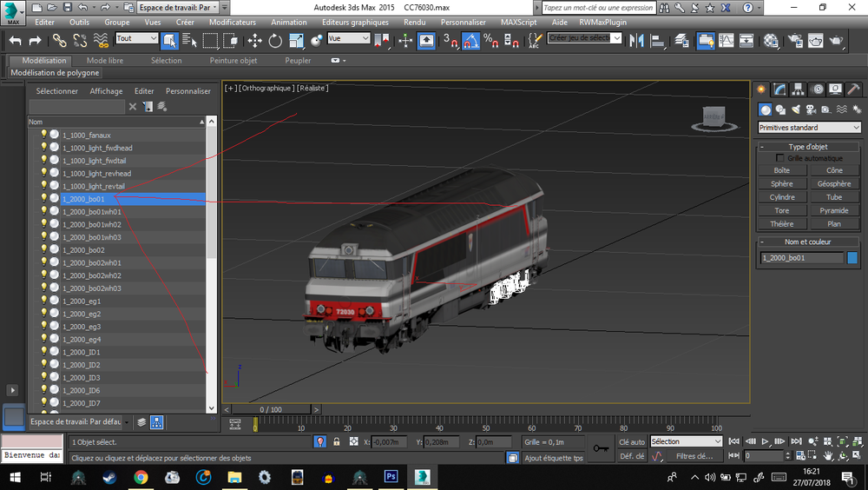Image resolution: width=868 pixels, height=490 pixels.
Task: Click the 'Cylindre' primitive button
Action: coord(782,196)
